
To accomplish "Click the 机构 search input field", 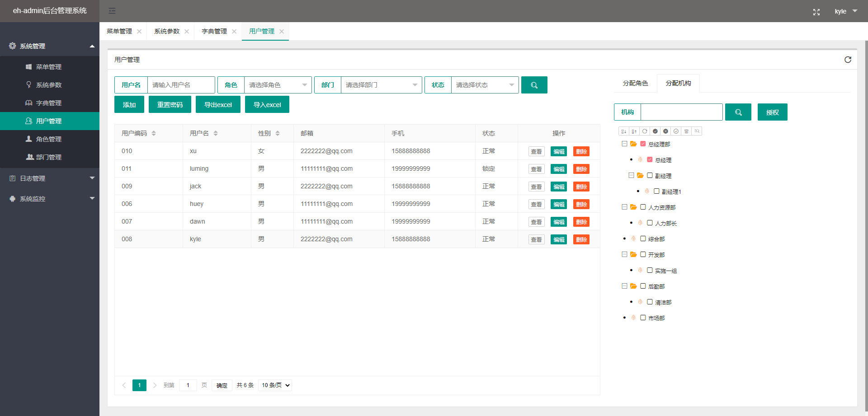I will 681,112.
